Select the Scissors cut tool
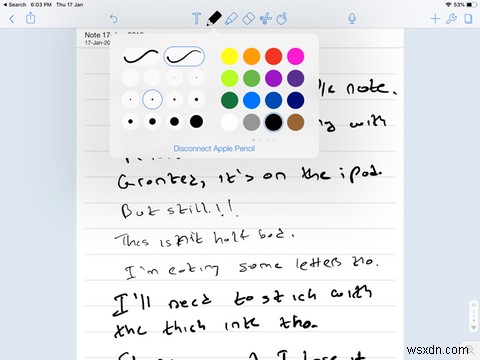The image size is (480, 360). coord(266,19)
